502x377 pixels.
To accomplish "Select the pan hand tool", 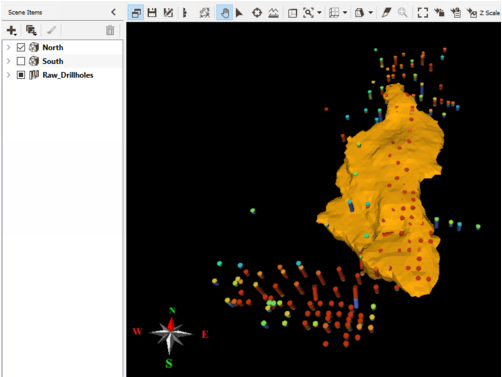I will [x=225, y=13].
